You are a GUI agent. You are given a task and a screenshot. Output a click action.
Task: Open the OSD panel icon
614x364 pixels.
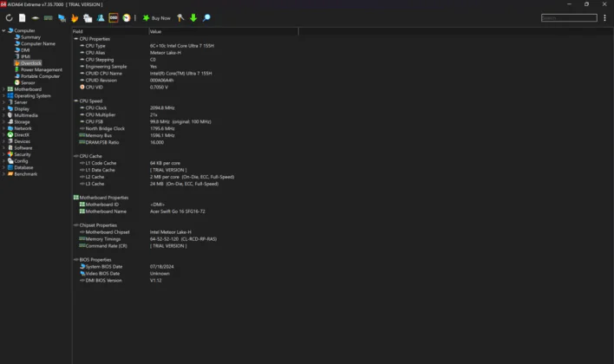click(x=114, y=18)
